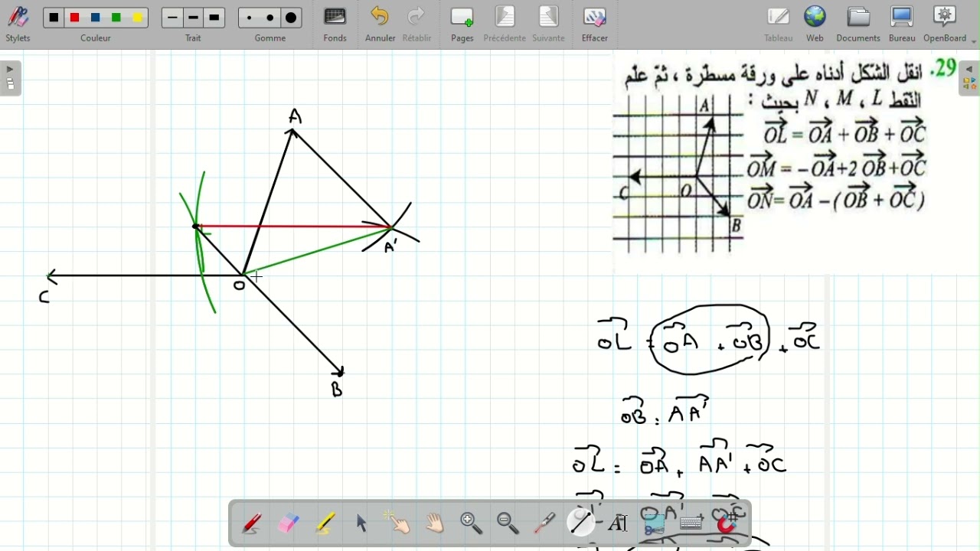Expand the OpenBoard menu arrow
980x551 pixels.
pyautogui.click(x=975, y=41)
